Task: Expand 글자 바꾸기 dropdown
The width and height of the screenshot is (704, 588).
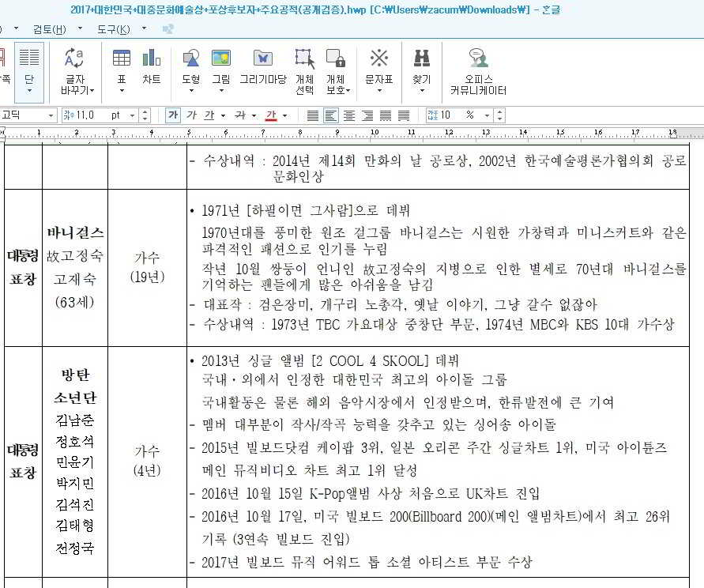Action: pyautogui.click(x=74, y=90)
